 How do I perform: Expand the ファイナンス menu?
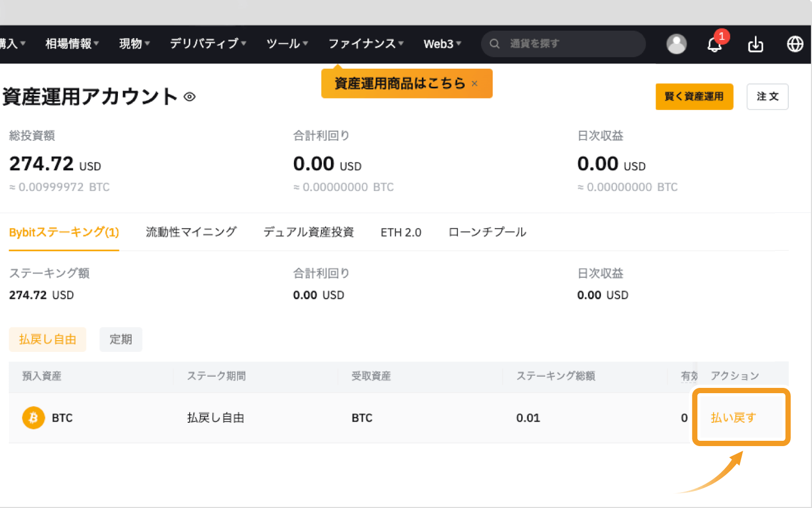(366, 43)
